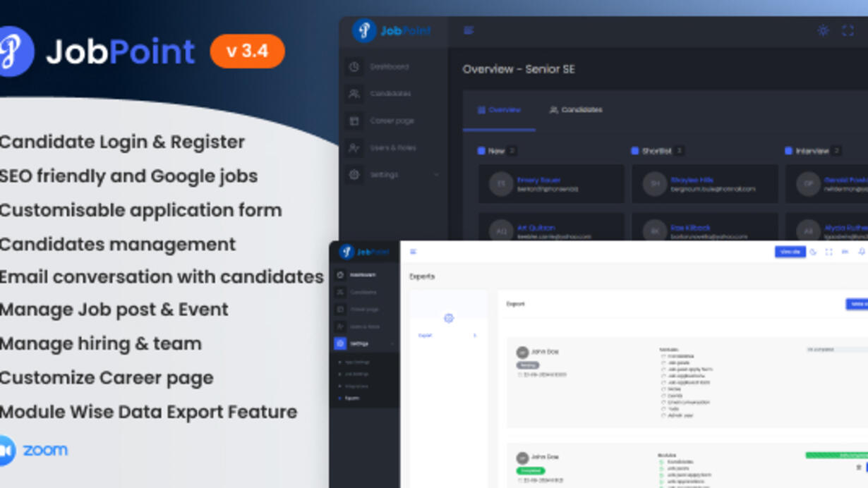Click the SH avatar in the Shortlist column
Viewport: 868px width, 488px height.
[655, 184]
